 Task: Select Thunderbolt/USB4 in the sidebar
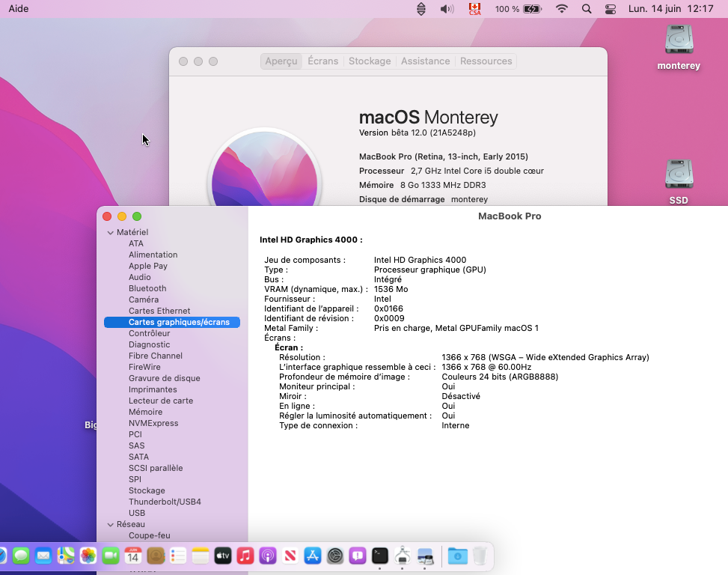pos(165,502)
